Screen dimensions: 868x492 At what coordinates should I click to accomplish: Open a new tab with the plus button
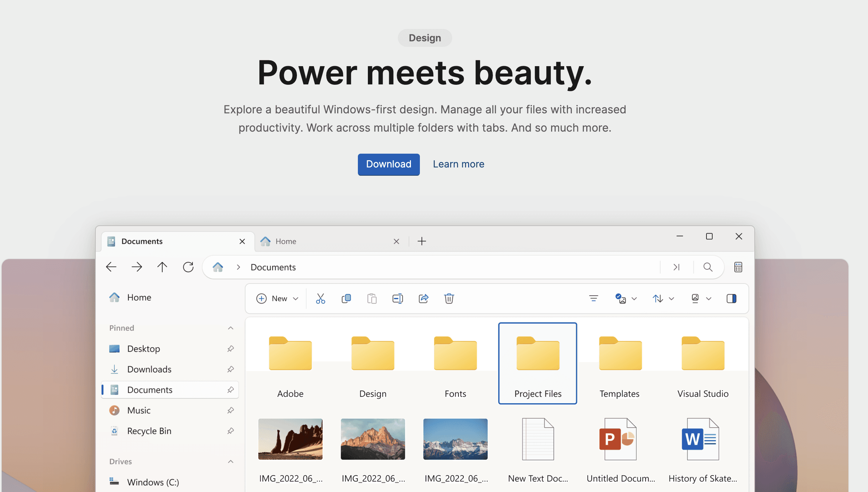(x=421, y=241)
